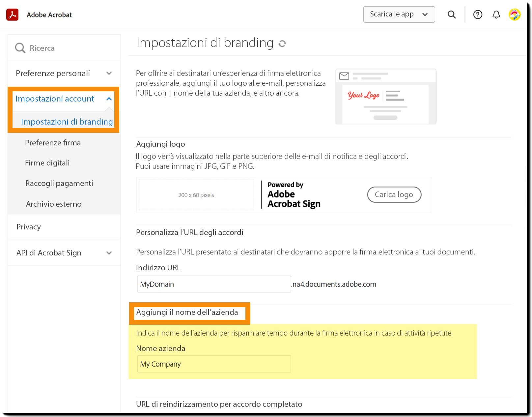Viewport: 532px width, 417px height.
Task: Show notifications via the bell icon
Action: click(x=496, y=15)
